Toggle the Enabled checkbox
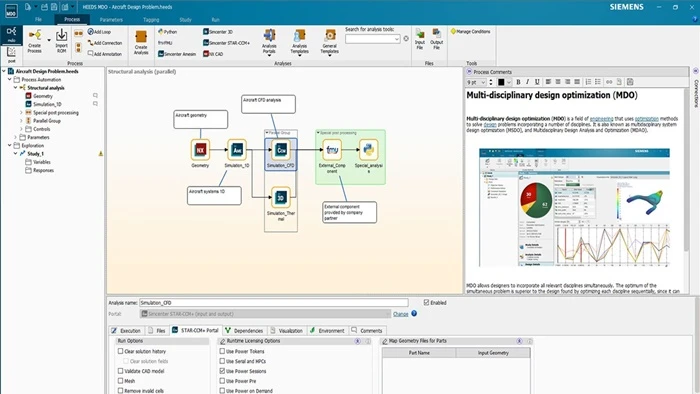The width and height of the screenshot is (700, 394). click(426, 303)
